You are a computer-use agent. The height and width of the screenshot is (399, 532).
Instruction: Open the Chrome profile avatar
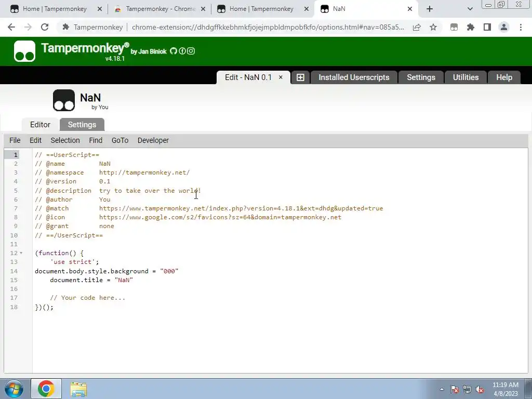(x=504, y=27)
